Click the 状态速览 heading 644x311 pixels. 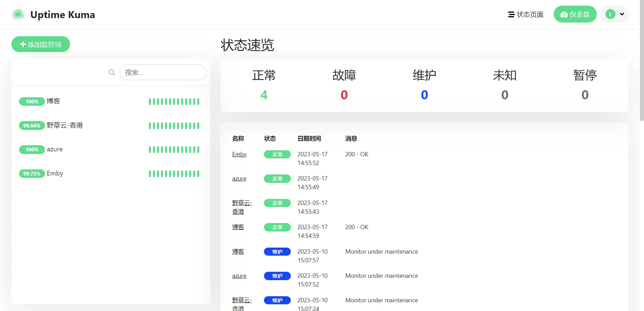248,45
